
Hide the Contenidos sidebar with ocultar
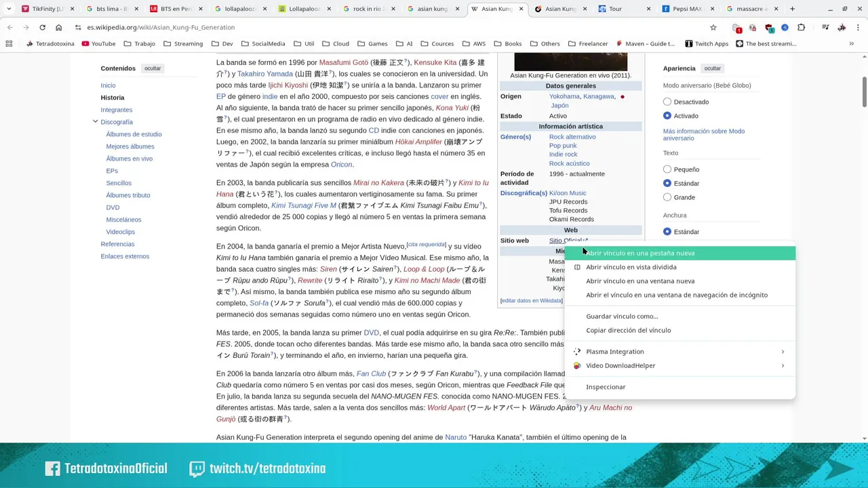pos(153,68)
